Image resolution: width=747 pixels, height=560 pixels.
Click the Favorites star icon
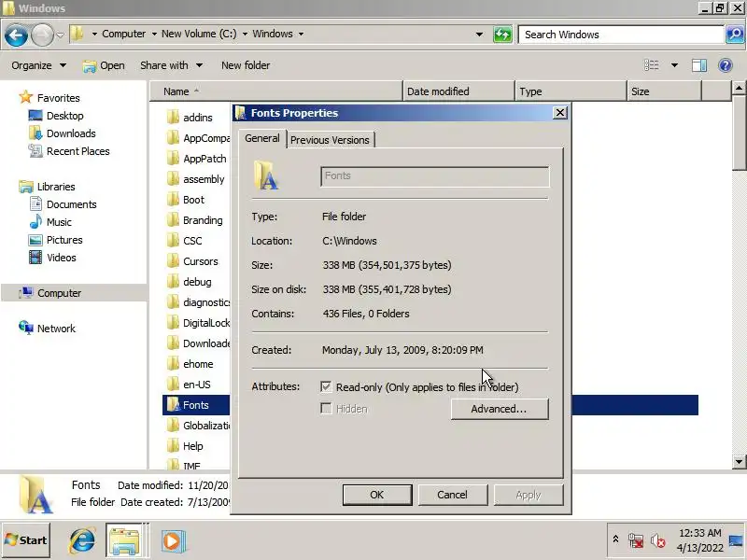[x=26, y=97]
